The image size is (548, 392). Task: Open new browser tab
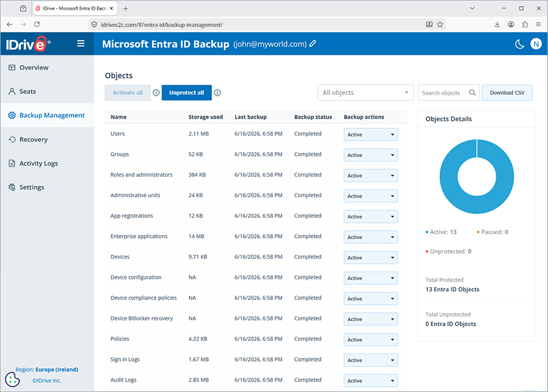coord(125,9)
